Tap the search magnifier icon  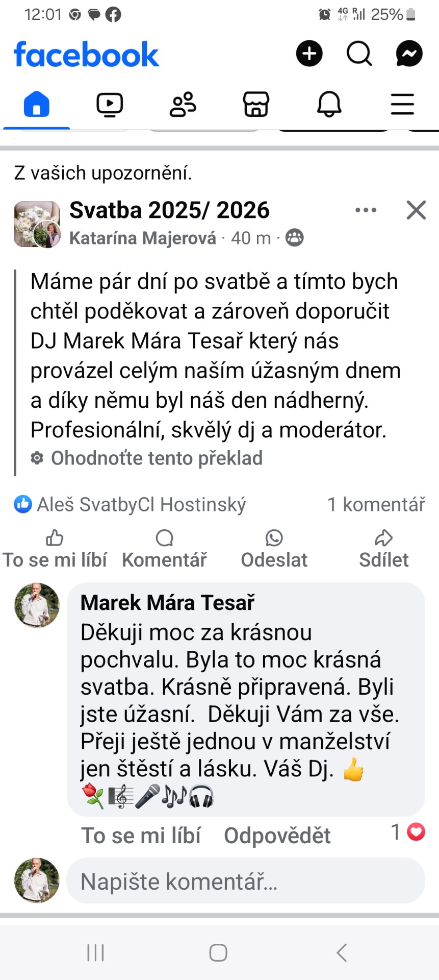tap(359, 54)
